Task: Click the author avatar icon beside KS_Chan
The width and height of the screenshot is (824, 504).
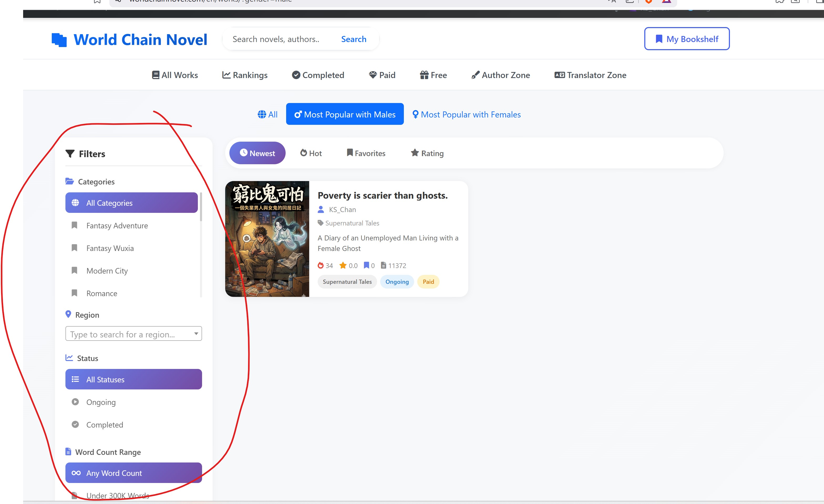Action: pyautogui.click(x=321, y=209)
